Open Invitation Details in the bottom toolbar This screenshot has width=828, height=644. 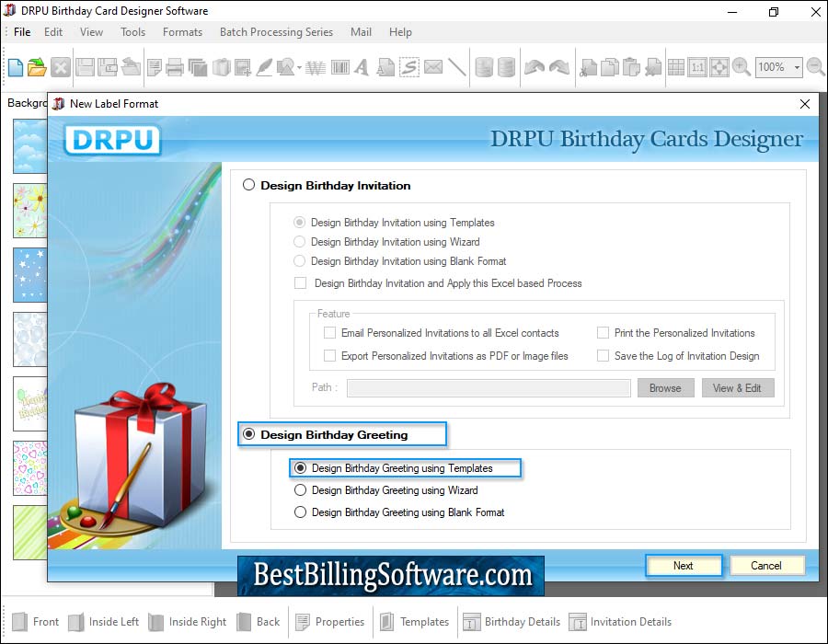coord(620,622)
